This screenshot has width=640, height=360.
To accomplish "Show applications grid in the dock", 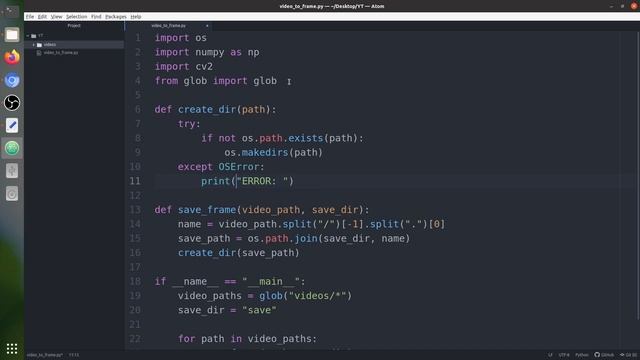I will click(x=12, y=348).
